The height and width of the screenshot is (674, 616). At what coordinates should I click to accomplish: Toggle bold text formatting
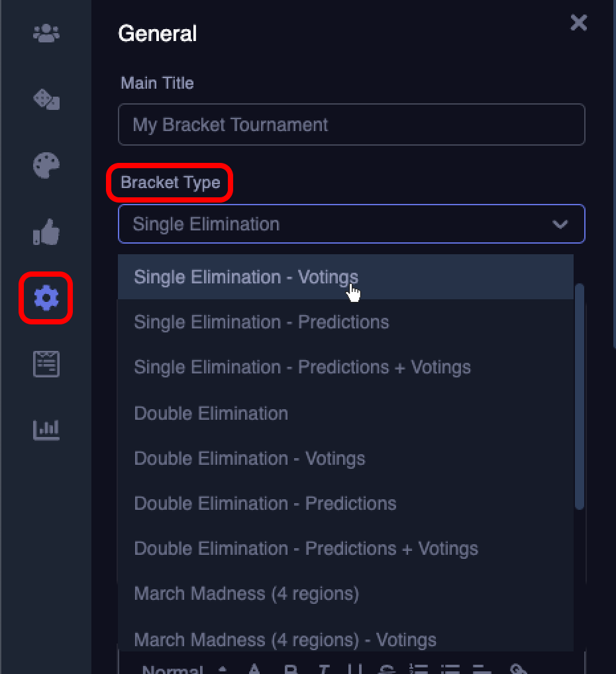[x=291, y=669]
